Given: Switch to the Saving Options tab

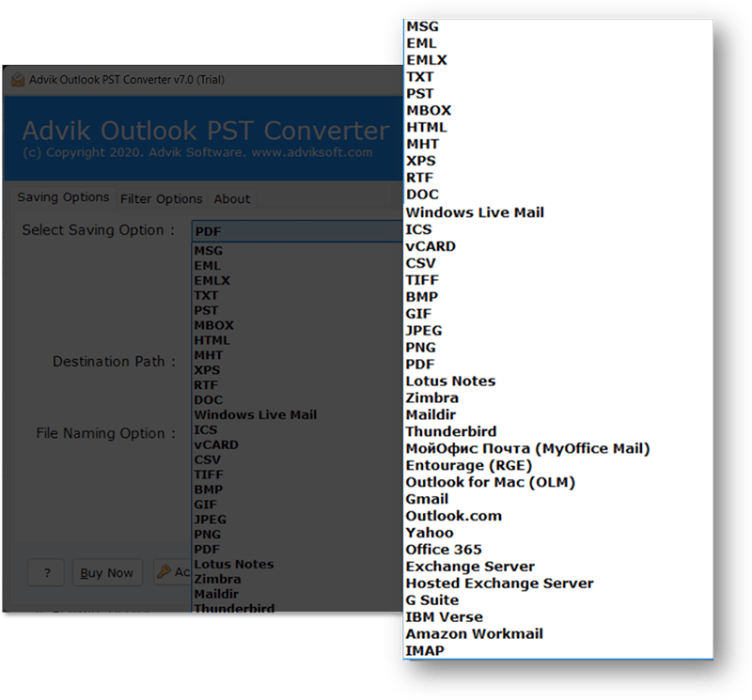Looking at the screenshot, I should (63, 197).
